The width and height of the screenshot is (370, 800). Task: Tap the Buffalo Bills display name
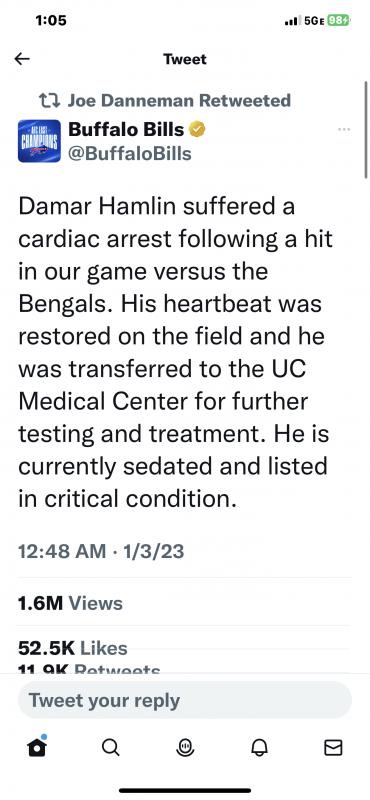126,130
